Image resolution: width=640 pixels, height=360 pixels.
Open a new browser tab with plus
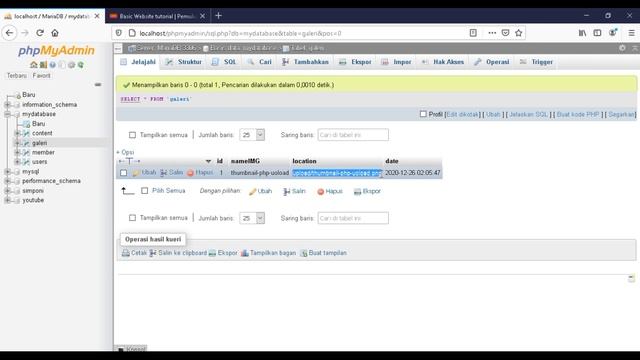pyautogui.click(x=218, y=16)
